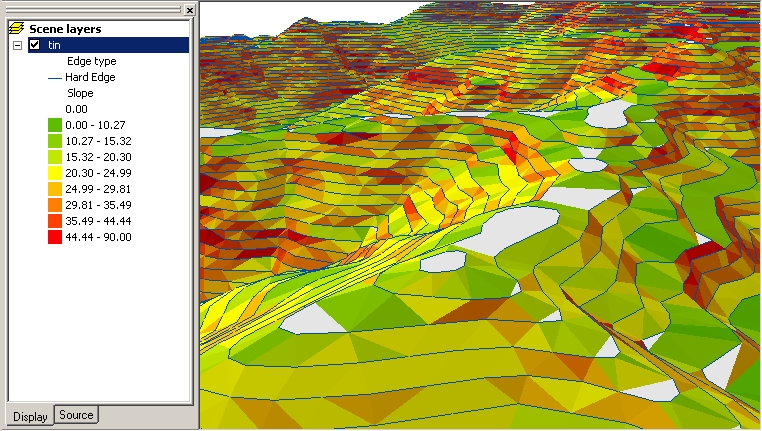Select the 24.99 - 29.81 orange swatch
The image size is (762, 431).
[x=55, y=189]
